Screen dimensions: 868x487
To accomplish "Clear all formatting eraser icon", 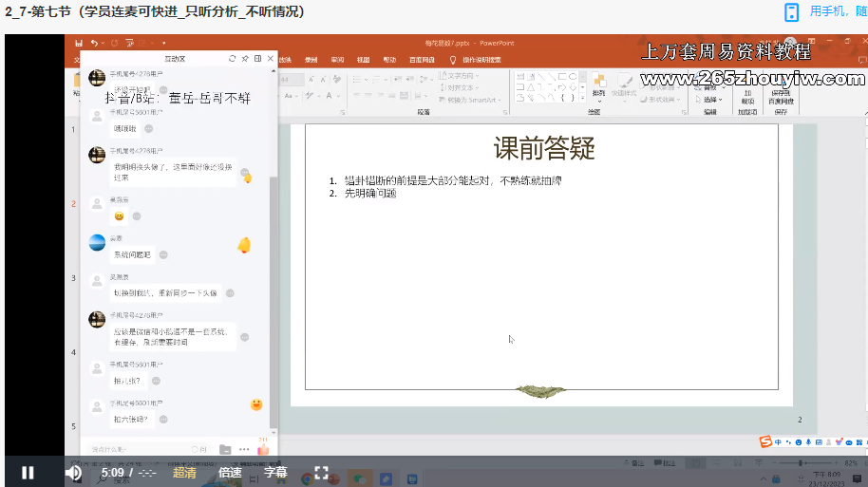I will pyautogui.click(x=337, y=80).
